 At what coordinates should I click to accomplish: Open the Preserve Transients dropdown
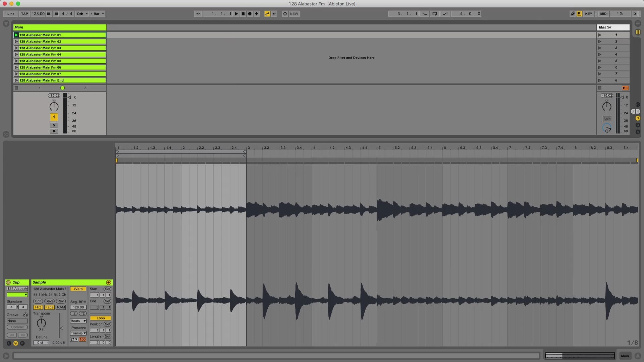[x=78, y=333]
